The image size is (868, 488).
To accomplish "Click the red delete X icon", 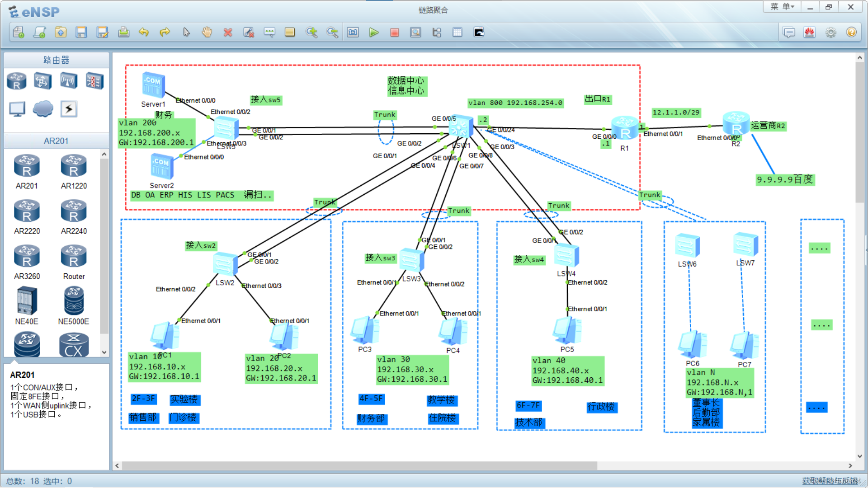I will 228,32.
